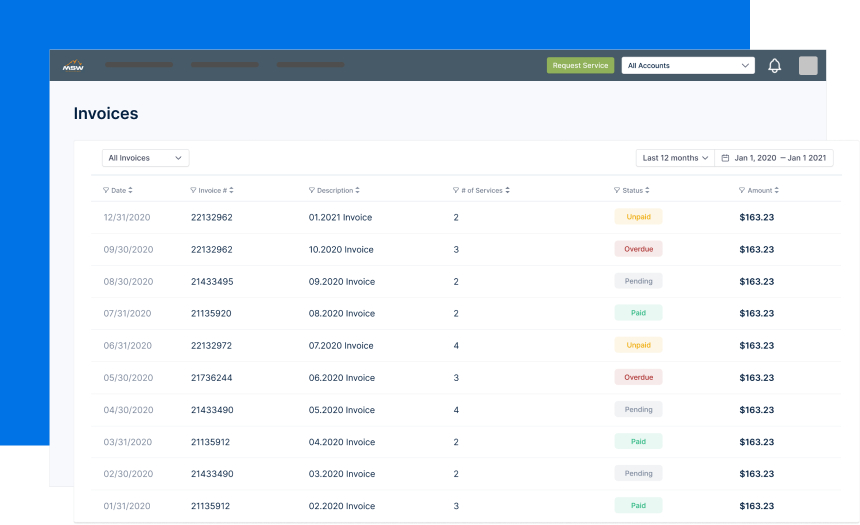The height and width of the screenshot is (525, 860).
Task: Click date 02/30/2020
Action: coord(128,474)
